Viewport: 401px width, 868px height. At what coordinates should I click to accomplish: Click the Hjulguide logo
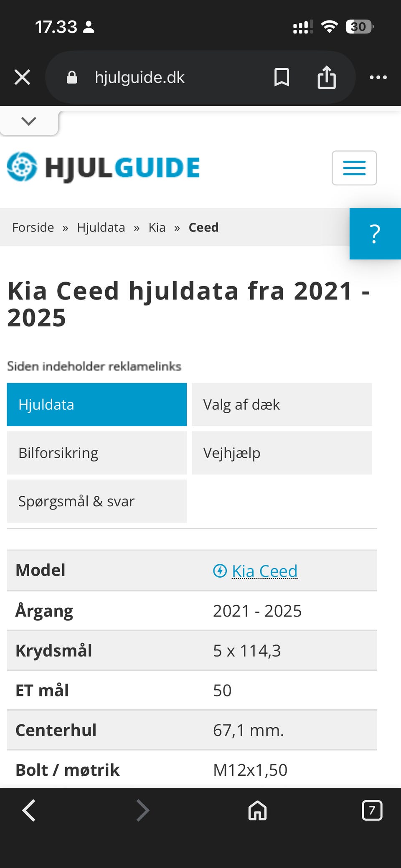click(x=104, y=168)
